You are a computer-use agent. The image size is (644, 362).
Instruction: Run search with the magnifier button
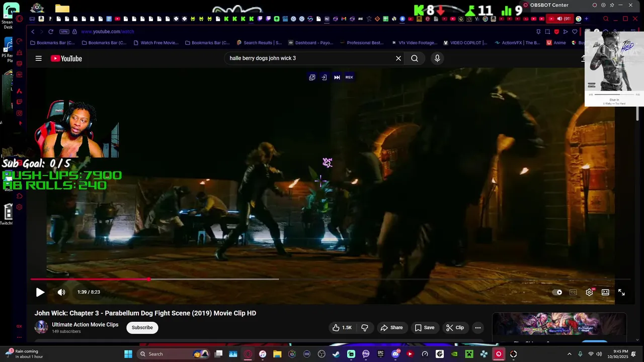click(415, 58)
